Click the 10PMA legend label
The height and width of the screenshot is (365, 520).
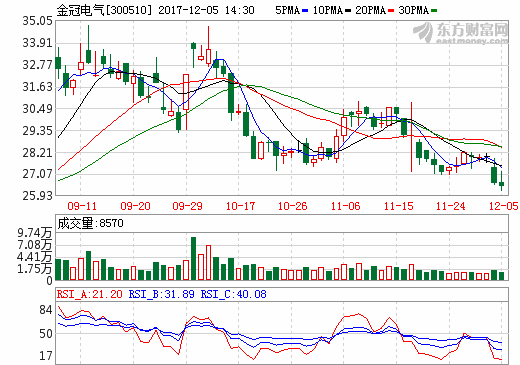point(328,10)
